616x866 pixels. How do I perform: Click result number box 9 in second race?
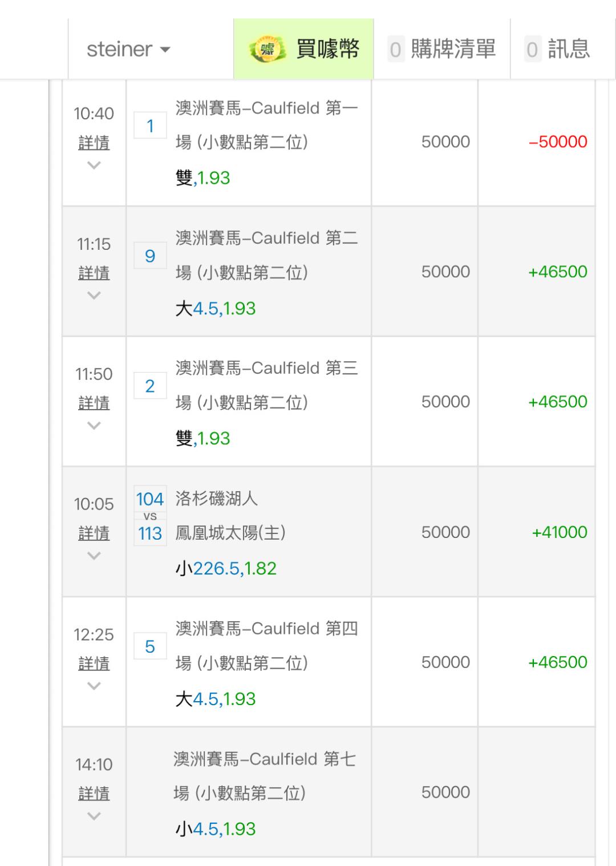coord(150,256)
